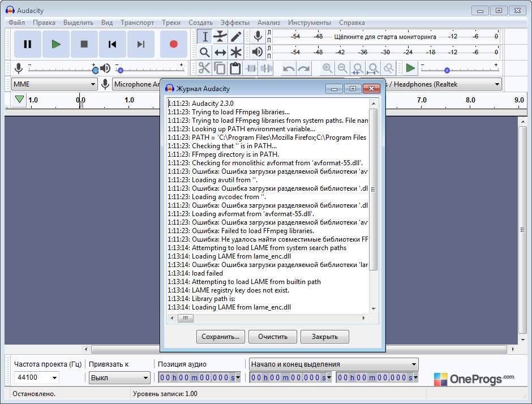Select the Time Shift tool
Viewport: 532px width, 404px height.
[x=220, y=52]
